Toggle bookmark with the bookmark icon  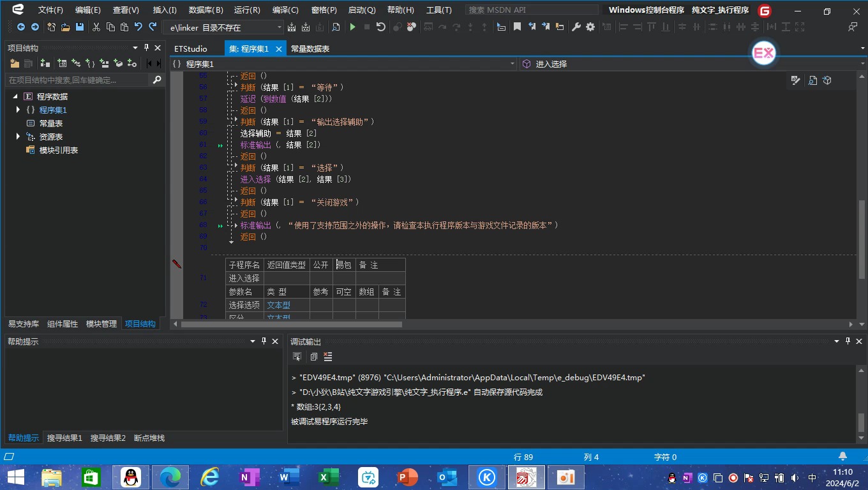pos(517,27)
